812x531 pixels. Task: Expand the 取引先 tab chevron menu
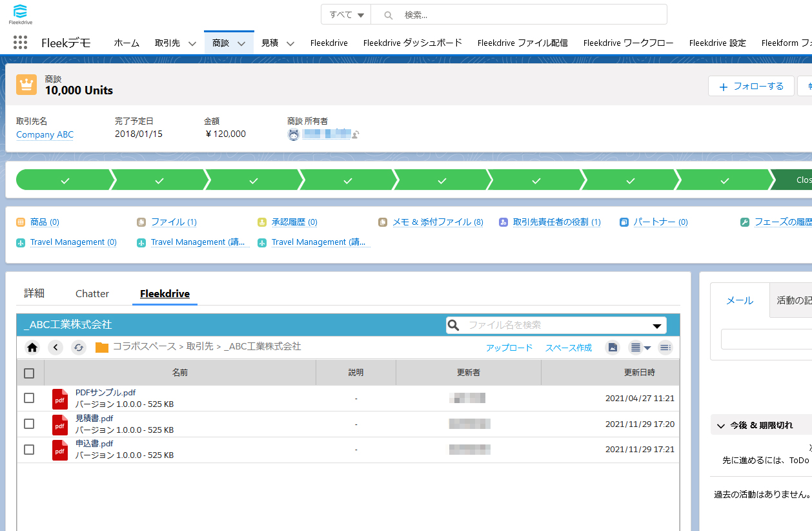[x=192, y=43]
